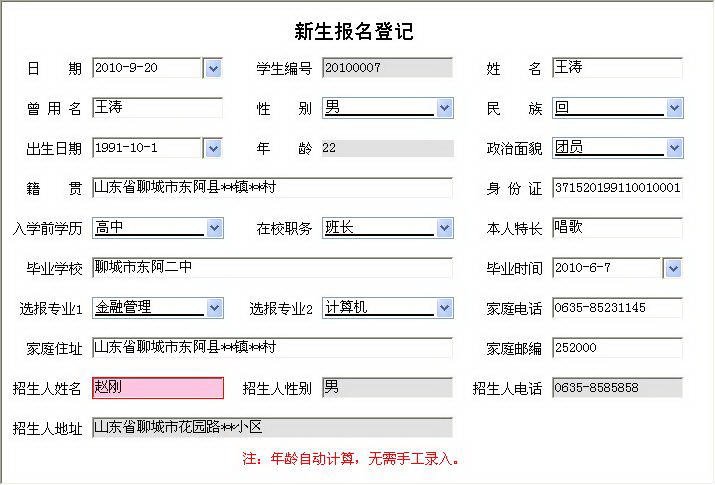The height and width of the screenshot is (485, 715).
Task: Open the 选报专业1 dropdown
Action: click(x=214, y=308)
